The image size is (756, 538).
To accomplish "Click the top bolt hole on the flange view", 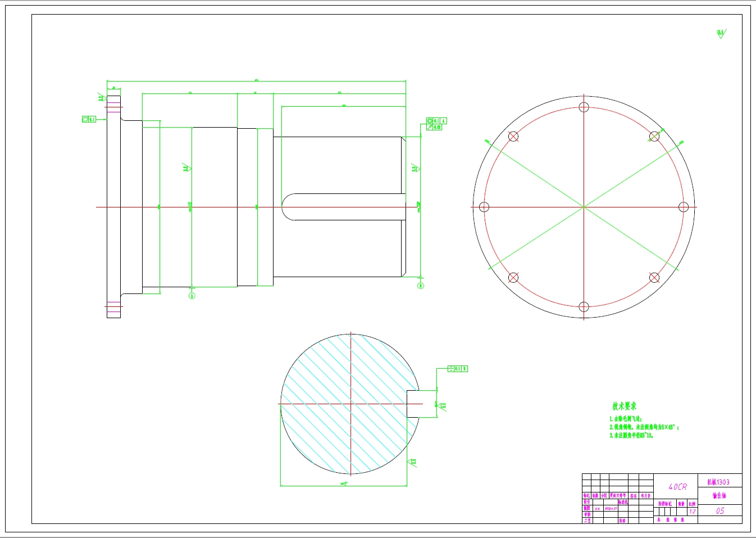I will pos(582,107).
